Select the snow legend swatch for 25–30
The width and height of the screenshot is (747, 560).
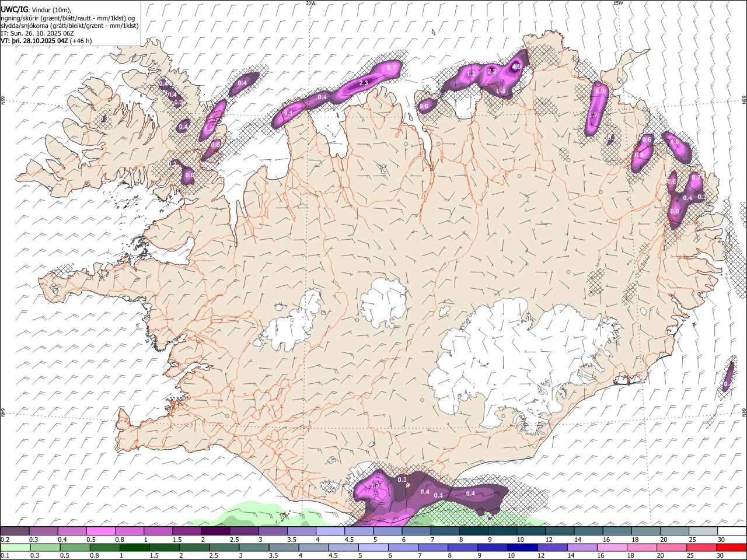pyautogui.click(x=703, y=531)
